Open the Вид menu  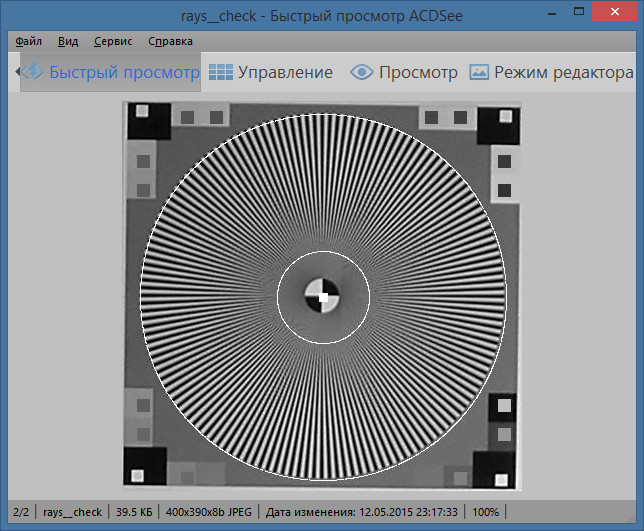click(x=68, y=41)
